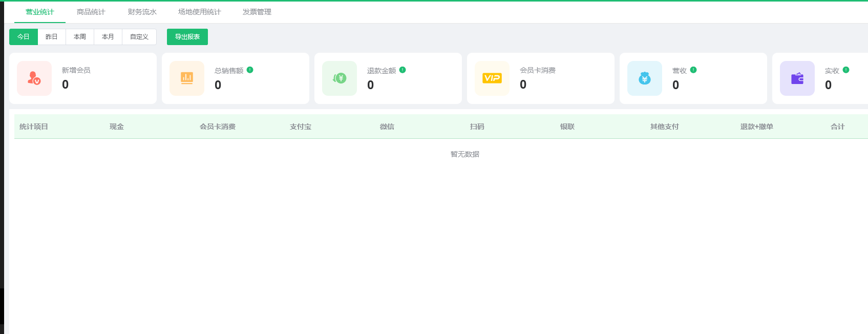Go to the 场地使用统计 tab
Viewport: 868px width, 334px height.
tap(200, 12)
